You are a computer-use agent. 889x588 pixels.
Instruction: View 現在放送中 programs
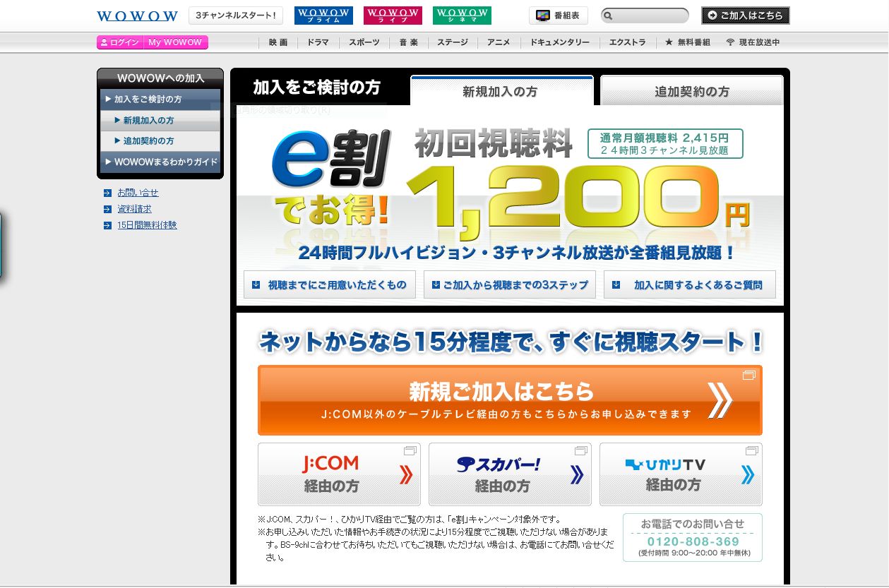753,42
